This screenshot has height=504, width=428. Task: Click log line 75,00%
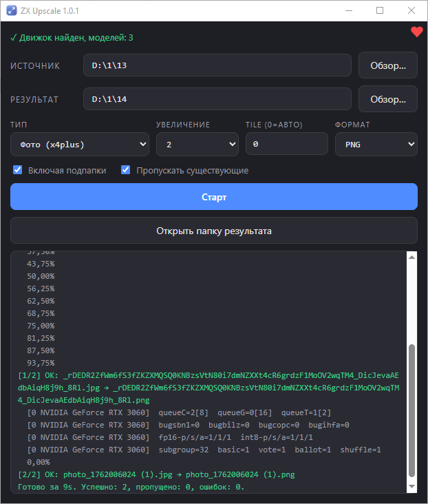41,326
